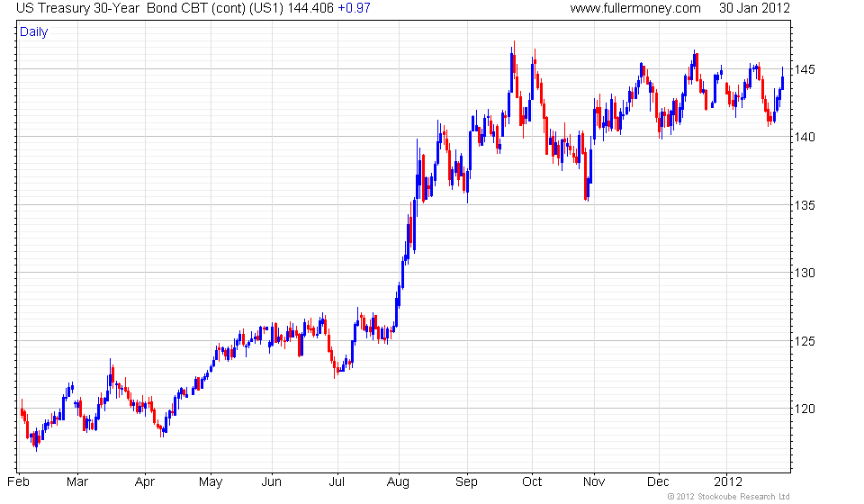Click the '135' y-axis label

805,205
